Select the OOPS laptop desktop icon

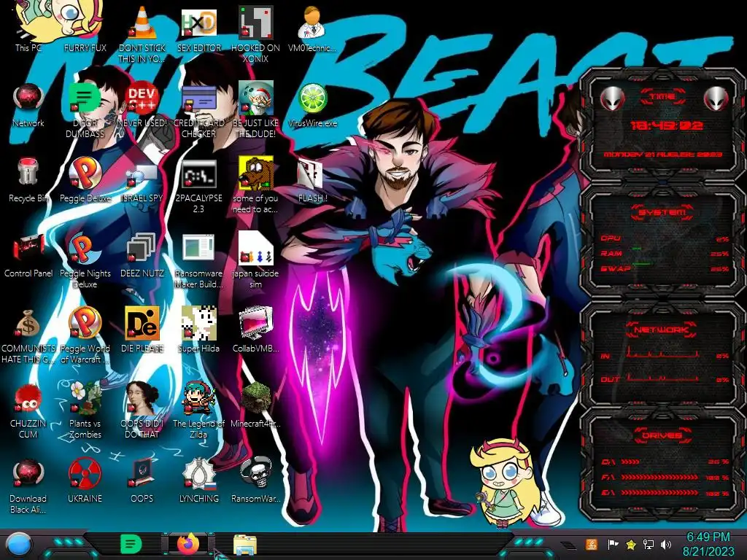pyautogui.click(x=142, y=474)
